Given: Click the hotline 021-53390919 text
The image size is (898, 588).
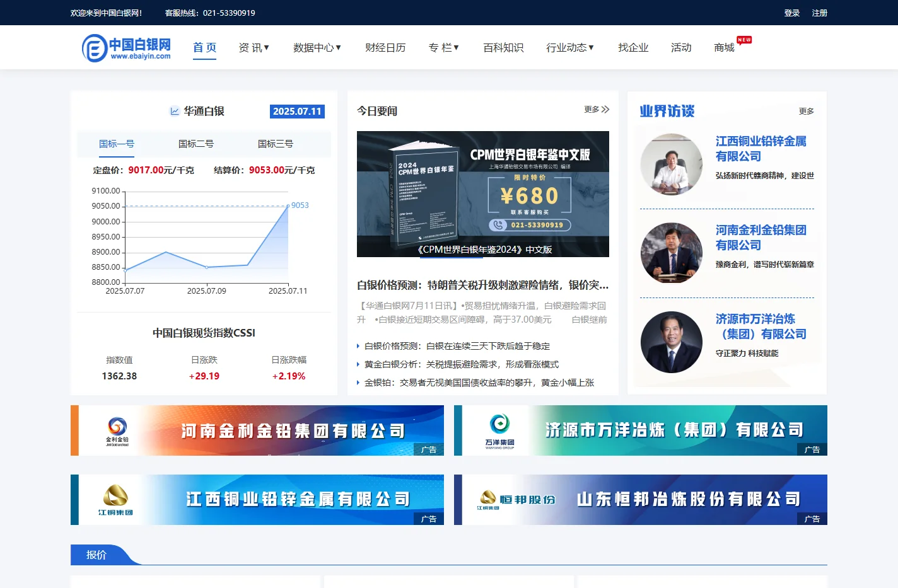Looking at the screenshot, I should click(x=210, y=13).
